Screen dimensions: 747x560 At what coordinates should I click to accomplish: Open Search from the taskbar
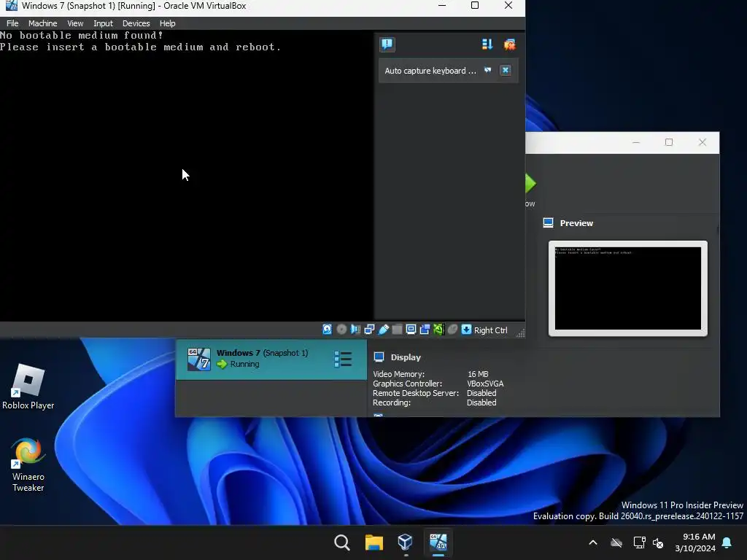[341, 542]
